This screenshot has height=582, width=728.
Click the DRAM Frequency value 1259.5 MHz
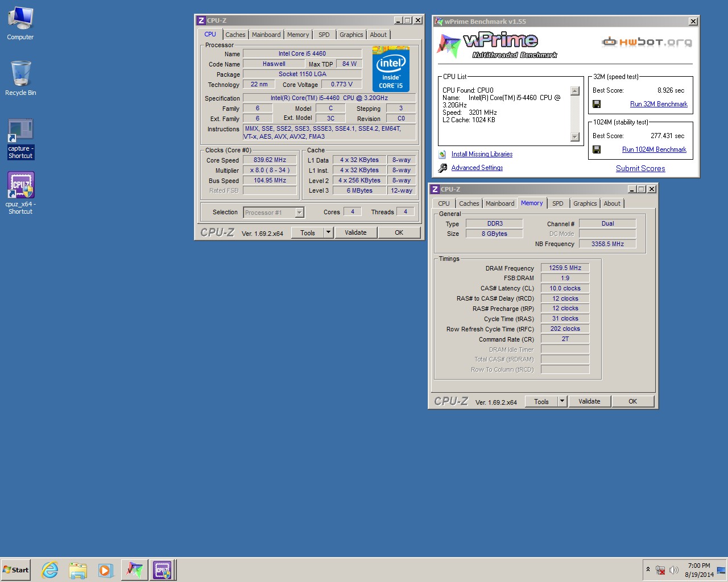565,268
